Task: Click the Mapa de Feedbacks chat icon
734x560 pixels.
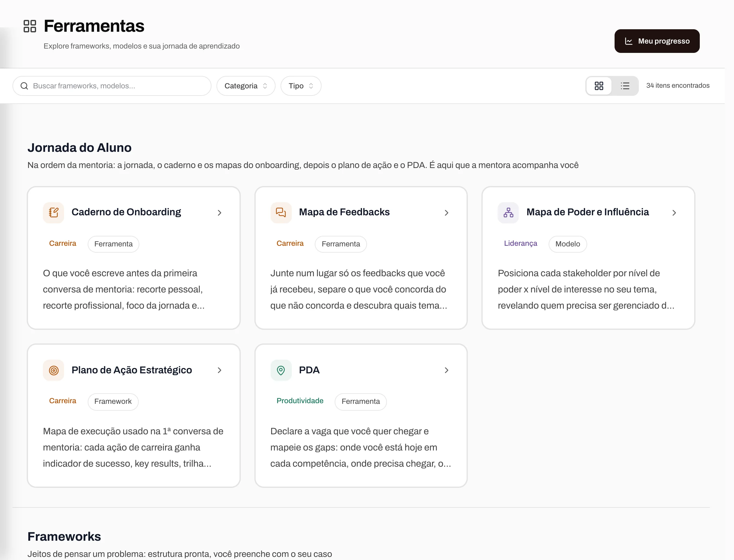Action: click(281, 212)
